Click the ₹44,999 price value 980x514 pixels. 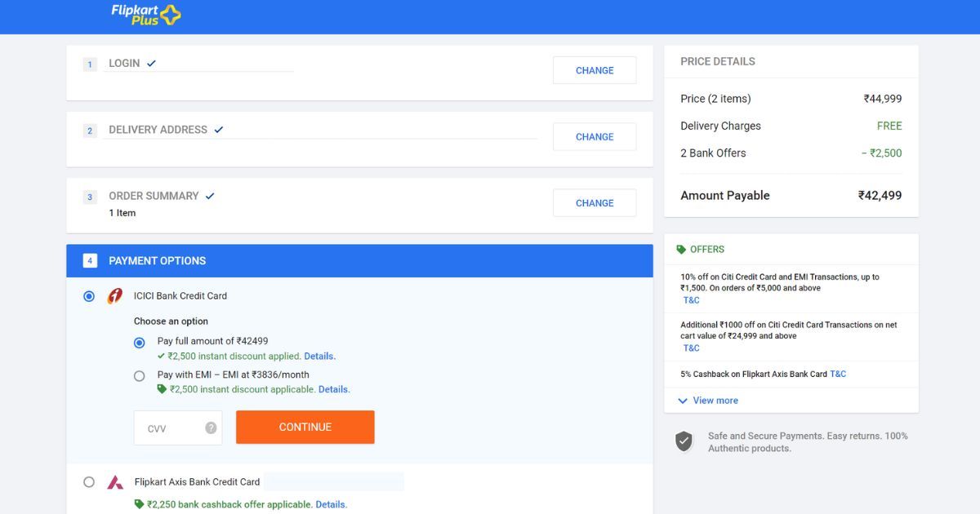pos(883,99)
